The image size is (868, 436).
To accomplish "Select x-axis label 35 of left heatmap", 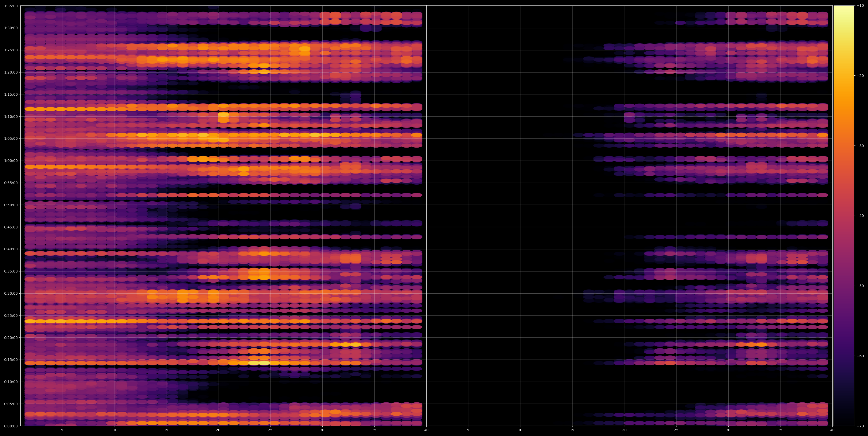I will click(374, 430).
